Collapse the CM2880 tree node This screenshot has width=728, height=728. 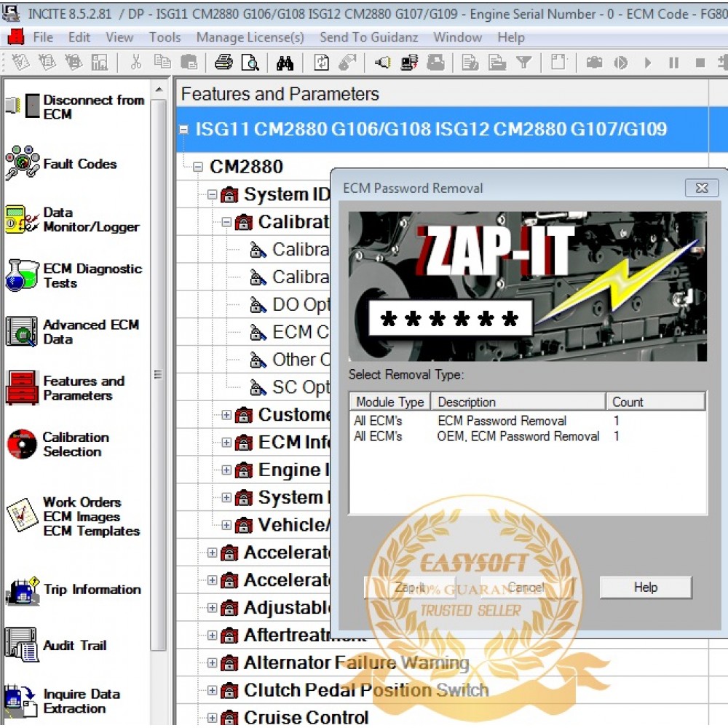(198, 167)
